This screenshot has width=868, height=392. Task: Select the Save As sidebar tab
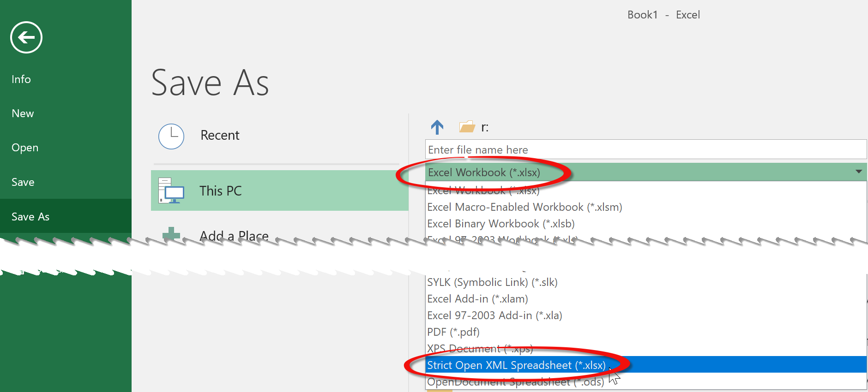coord(30,217)
